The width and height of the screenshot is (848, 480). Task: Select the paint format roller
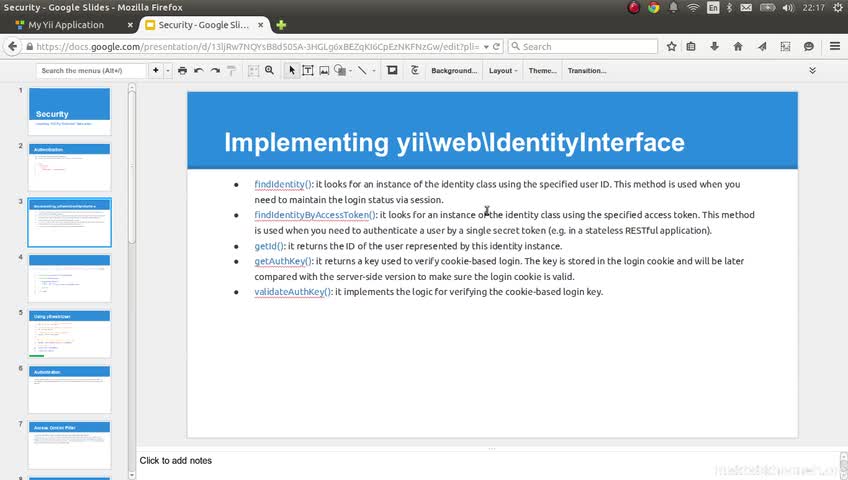coord(231,70)
